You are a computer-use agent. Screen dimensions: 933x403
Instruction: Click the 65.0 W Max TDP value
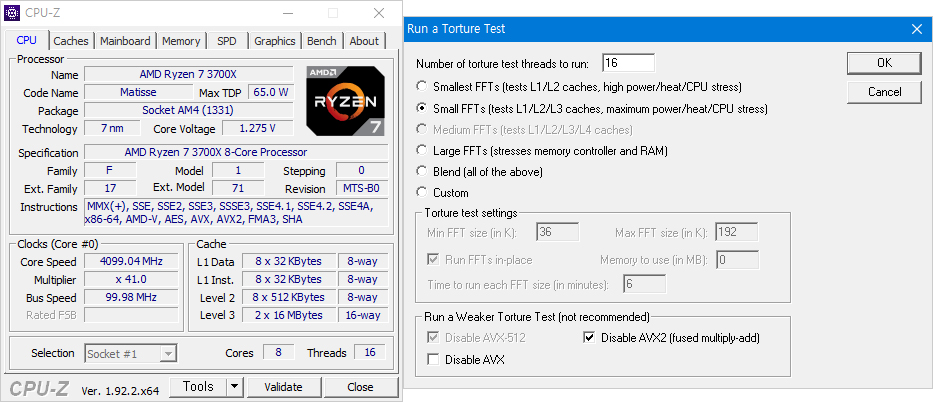click(x=271, y=92)
